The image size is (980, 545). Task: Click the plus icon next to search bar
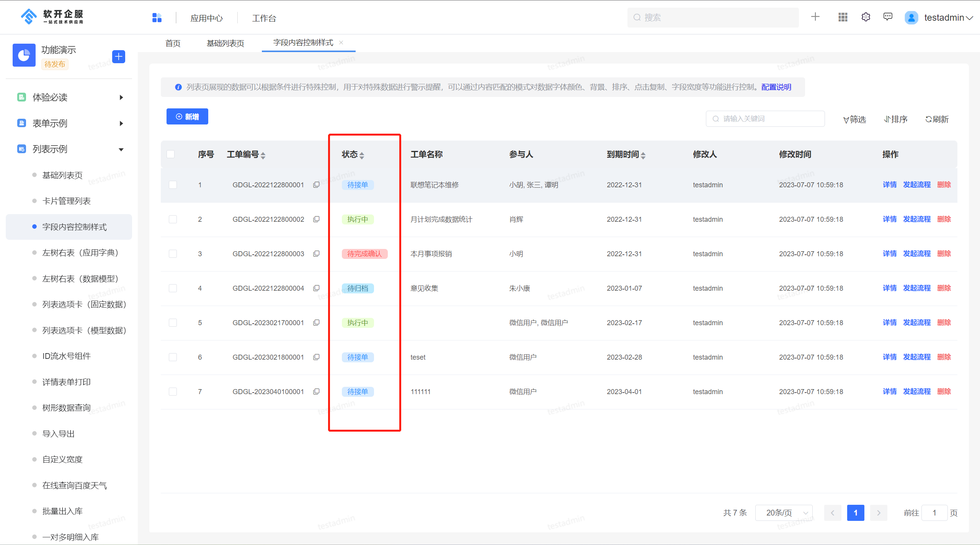point(815,17)
